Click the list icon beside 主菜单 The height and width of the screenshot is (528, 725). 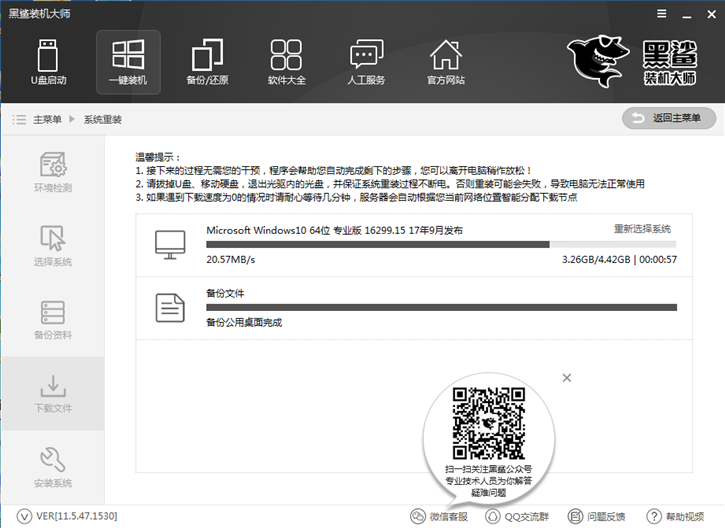click(19, 120)
